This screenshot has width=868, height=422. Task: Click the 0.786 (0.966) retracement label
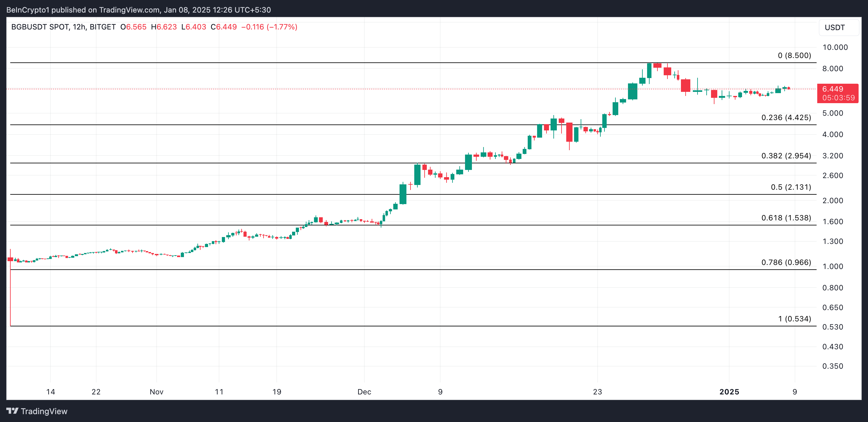786,262
